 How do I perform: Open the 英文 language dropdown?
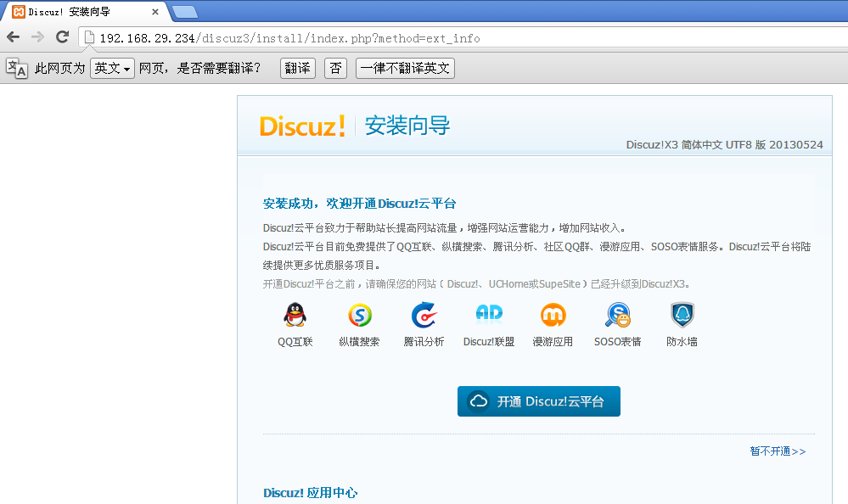(112, 68)
